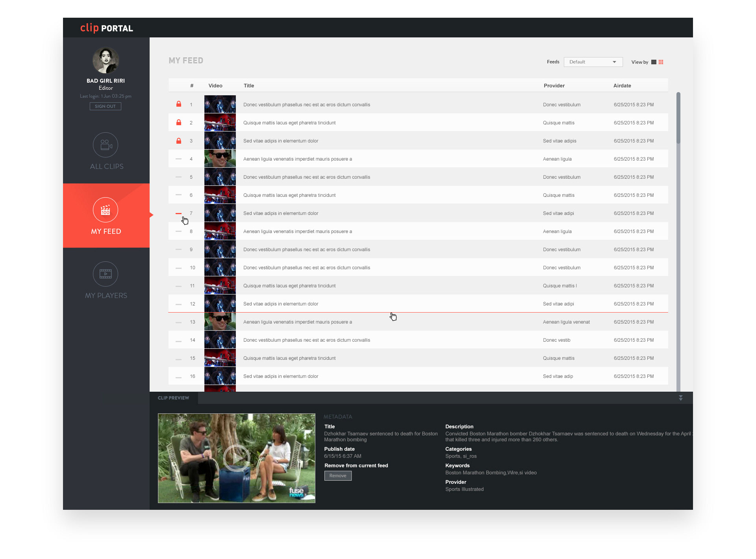Toggle lock dash on row 11
The width and height of the screenshot is (756, 559).
pos(179,286)
